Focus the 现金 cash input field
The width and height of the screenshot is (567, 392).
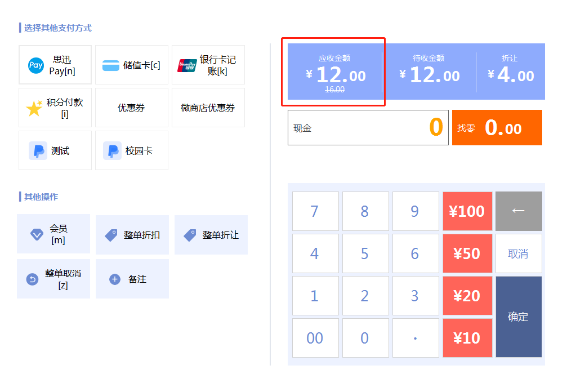click(x=368, y=128)
